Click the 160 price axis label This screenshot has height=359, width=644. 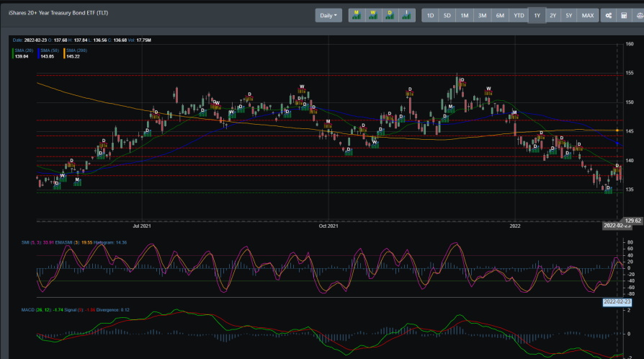pyautogui.click(x=629, y=44)
